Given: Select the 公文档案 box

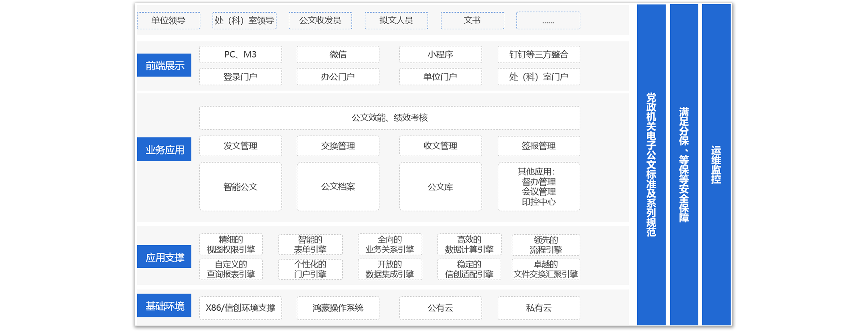Looking at the screenshot, I should (x=338, y=187).
